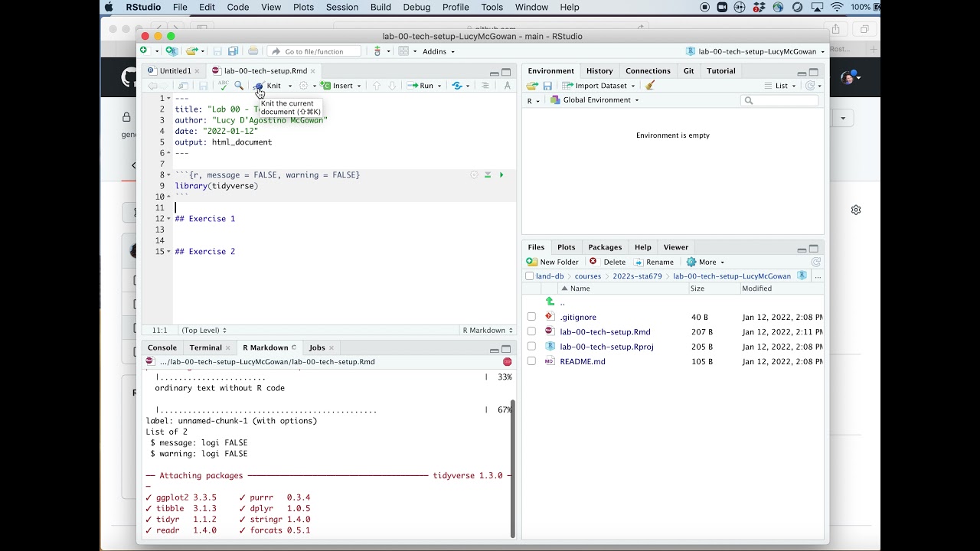Click the Insert chunk button
Screen dimensions: 980x551
click(338, 86)
